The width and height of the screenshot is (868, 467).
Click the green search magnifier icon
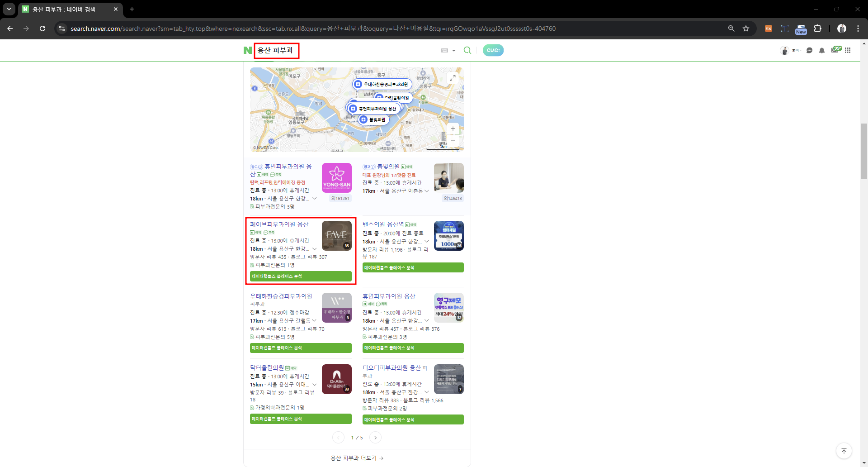[467, 50]
